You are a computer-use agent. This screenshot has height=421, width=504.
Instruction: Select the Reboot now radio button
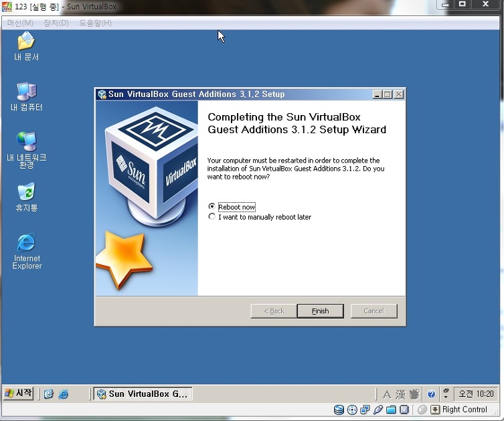coord(212,206)
